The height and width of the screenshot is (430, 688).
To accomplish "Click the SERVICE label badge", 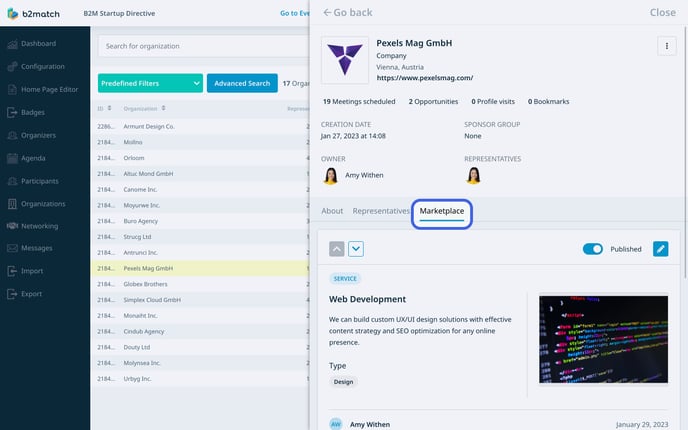I will (x=345, y=279).
